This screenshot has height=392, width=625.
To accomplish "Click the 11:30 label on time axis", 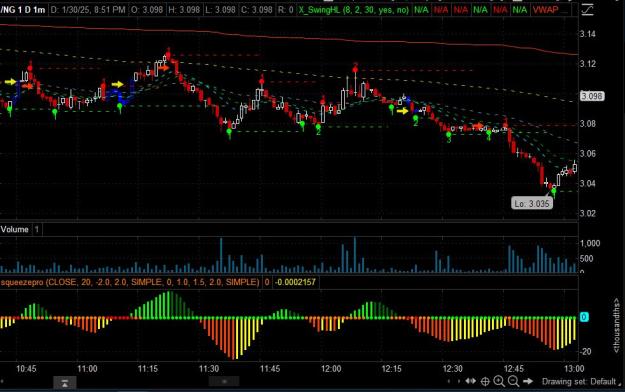I will pos(209,368).
